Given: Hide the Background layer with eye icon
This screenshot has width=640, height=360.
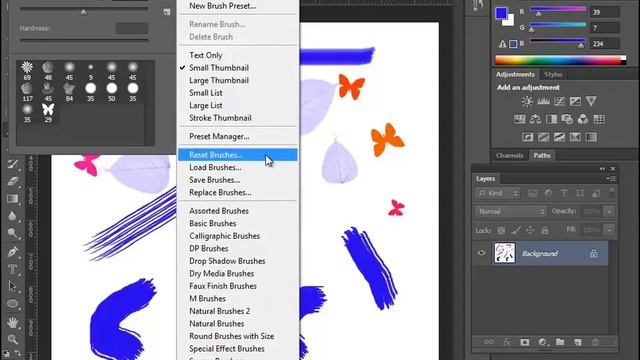Looking at the screenshot, I should click(x=482, y=253).
